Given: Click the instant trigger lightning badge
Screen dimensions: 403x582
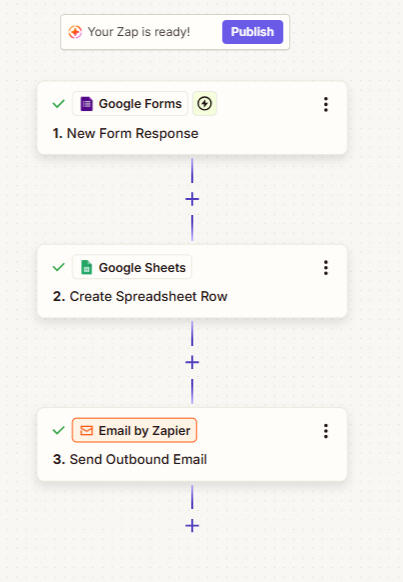Looking at the screenshot, I should tap(204, 104).
